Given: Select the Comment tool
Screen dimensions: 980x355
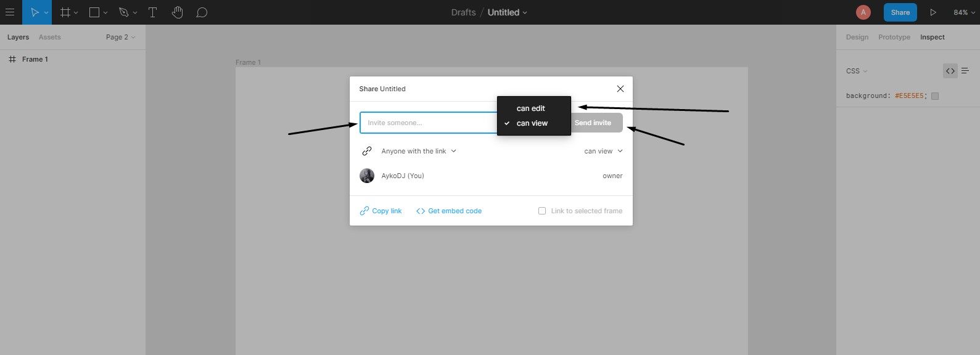Looking at the screenshot, I should tap(202, 12).
